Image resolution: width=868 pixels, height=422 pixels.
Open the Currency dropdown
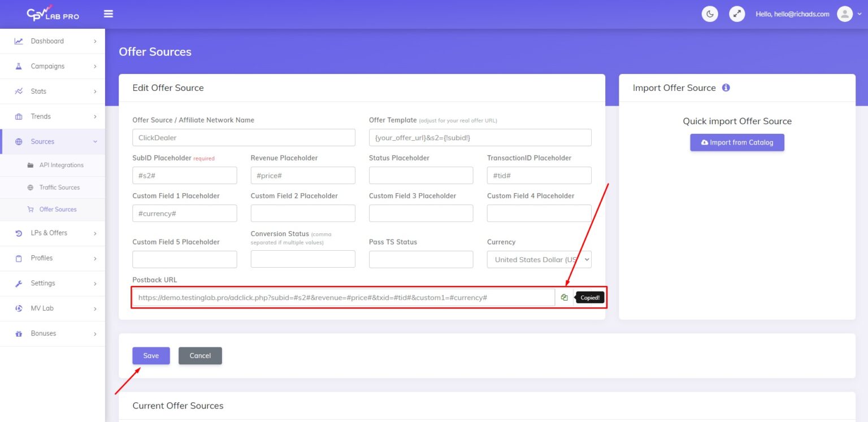(538, 259)
